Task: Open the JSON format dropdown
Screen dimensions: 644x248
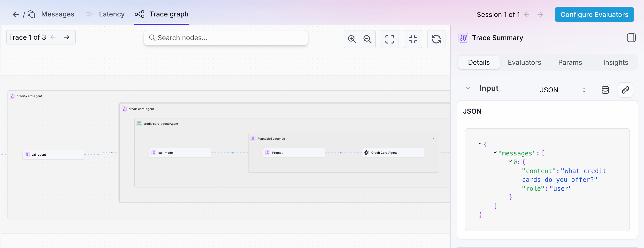Action: click(562, 90)
